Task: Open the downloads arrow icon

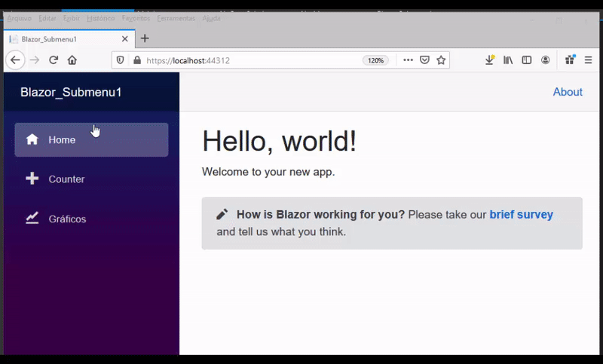Action: pos(489,60)
